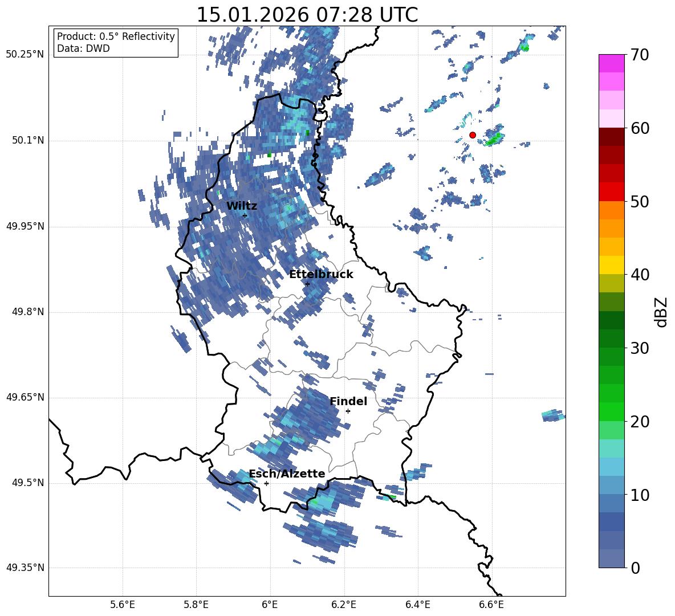The image size is (675, 616).
Task: Click the Esch/Alzette city label
Action: click(x=287, y=474)
